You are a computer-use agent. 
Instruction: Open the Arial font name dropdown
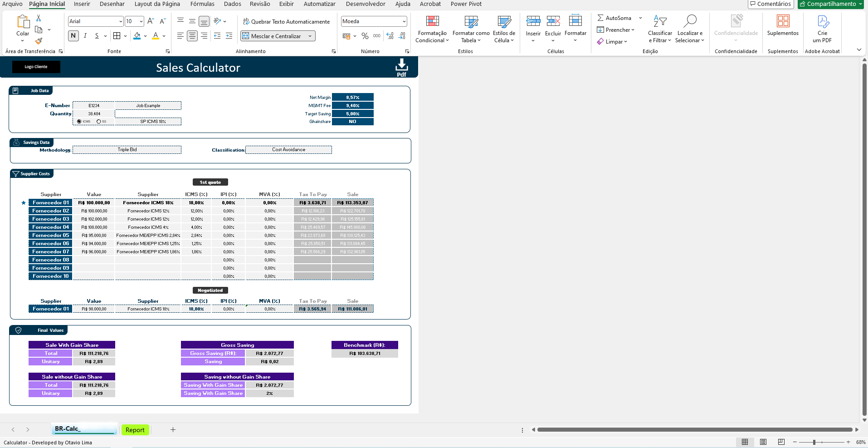click(x=121, y=21)
